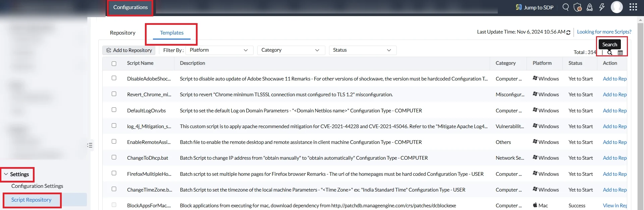
Task: Open the user profile avatar
Action: (617, 7)
